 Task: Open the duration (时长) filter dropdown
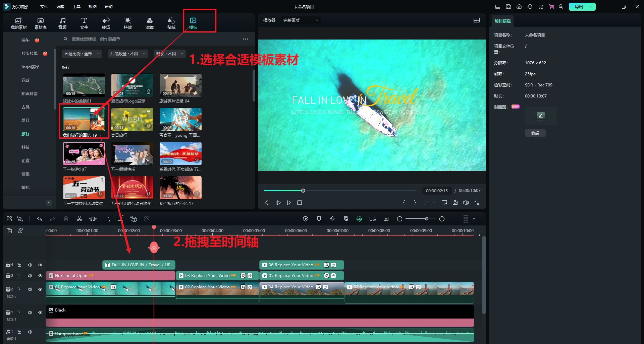click(x=170, y=54)
